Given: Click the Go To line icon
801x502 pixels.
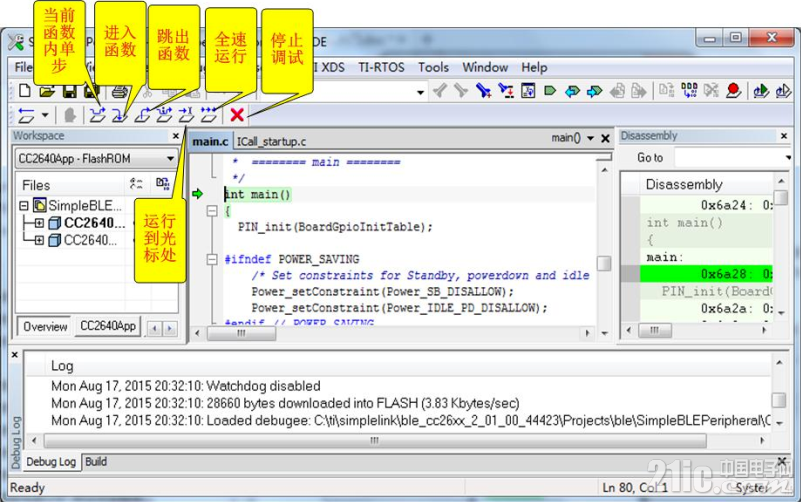Looking at the screenshot, I should coord(528,91).
